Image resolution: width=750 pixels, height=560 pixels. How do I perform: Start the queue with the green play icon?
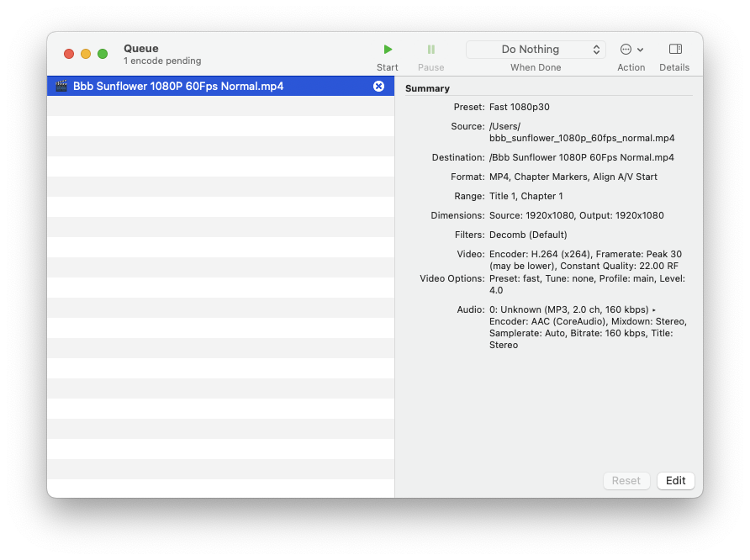coord(388,50)
